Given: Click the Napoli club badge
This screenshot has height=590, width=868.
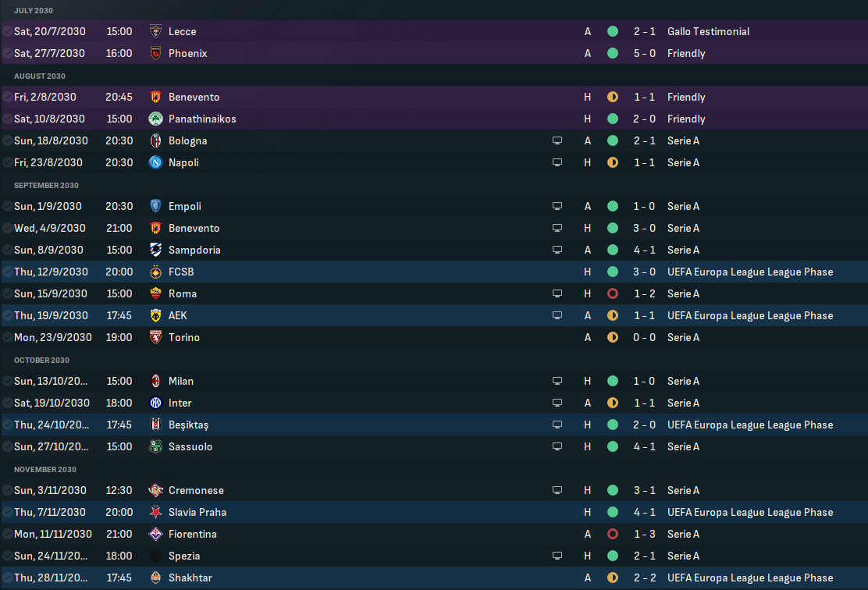Looking at the screenshot, I should coord(155,162).
